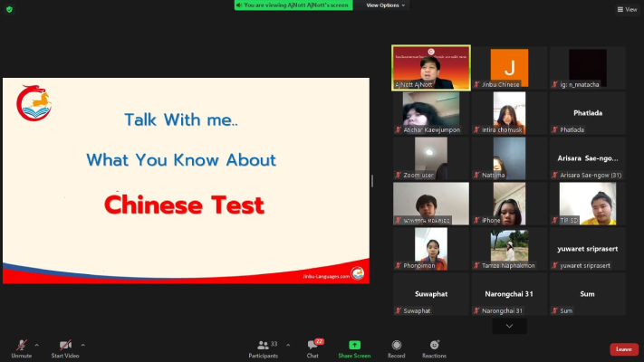
Task: Grab the divider handle beside the shared slide
Action: pos(372,181)
